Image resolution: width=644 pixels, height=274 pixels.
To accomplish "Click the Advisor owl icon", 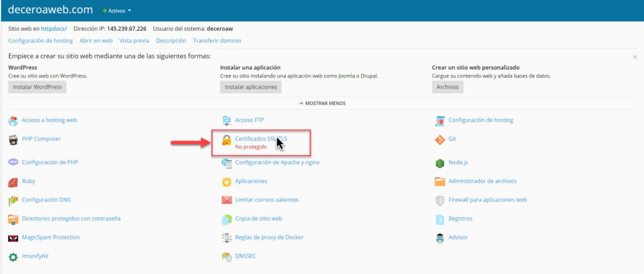I will pyautogui.click(x=440, y=238).
